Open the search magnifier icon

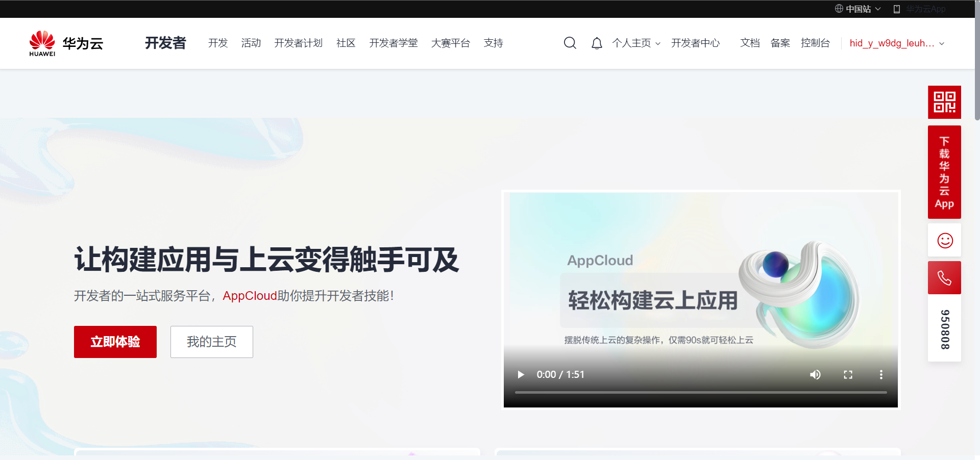(570, 43)
